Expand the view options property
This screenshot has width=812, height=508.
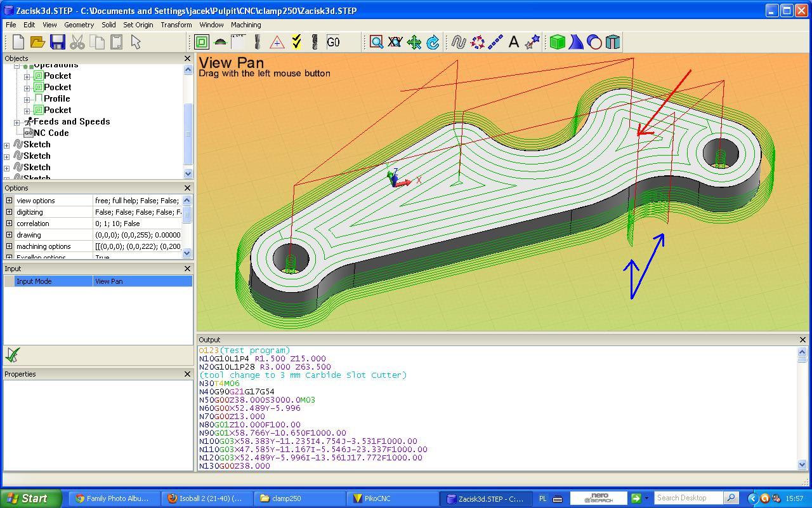(9, 201)
